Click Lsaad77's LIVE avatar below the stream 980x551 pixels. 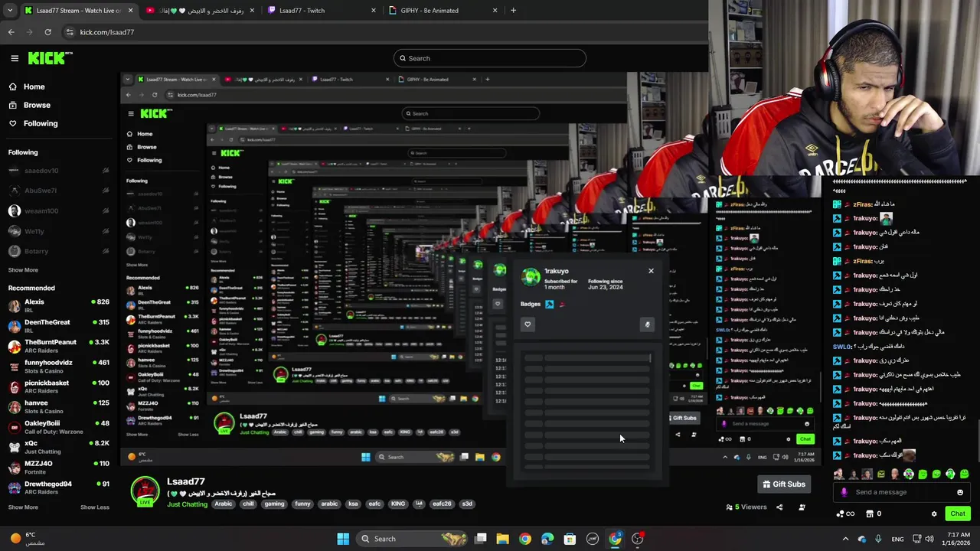click(x=145, y=492)
